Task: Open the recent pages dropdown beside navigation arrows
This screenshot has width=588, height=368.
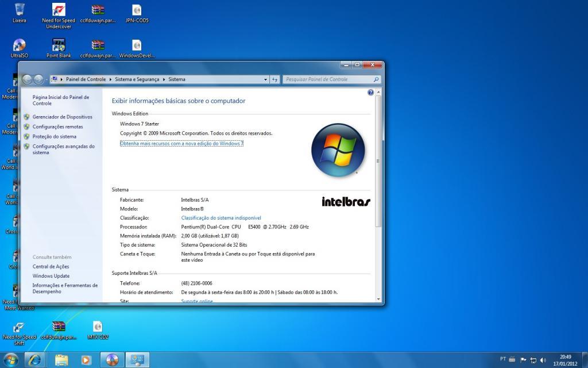Action: pyautogui.click(x=46, y=79)
